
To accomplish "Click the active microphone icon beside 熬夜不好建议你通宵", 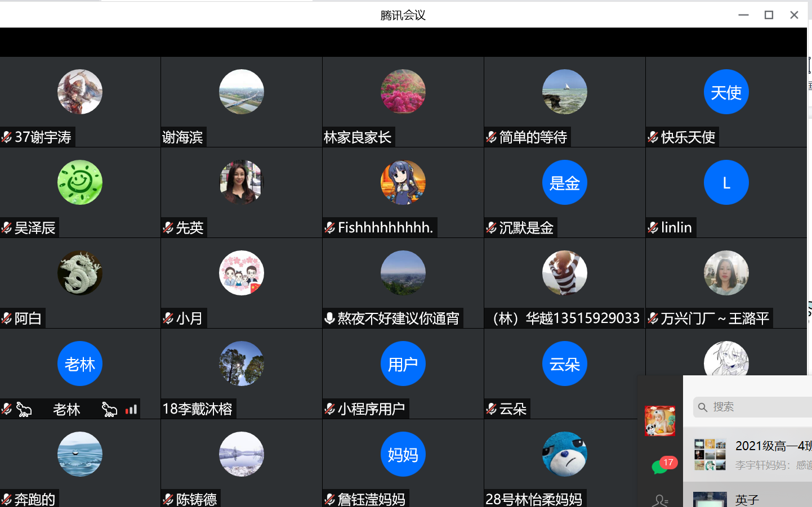I will click(x=330, y=318).
